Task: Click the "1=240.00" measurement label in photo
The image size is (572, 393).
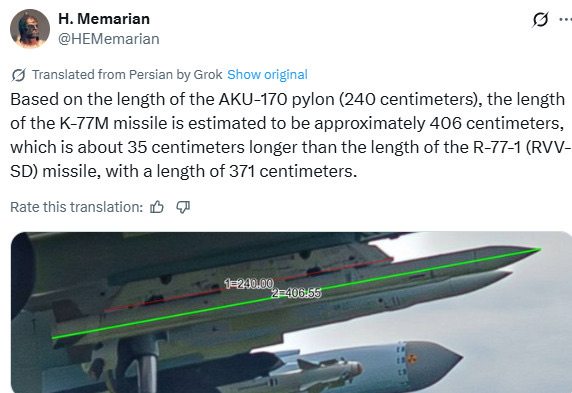Action: tap(249, 284)
